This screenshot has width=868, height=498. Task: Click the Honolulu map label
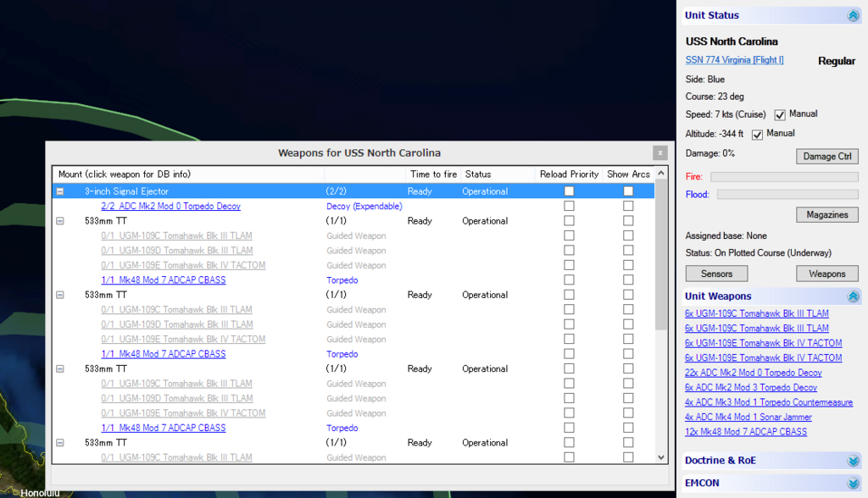39,493
